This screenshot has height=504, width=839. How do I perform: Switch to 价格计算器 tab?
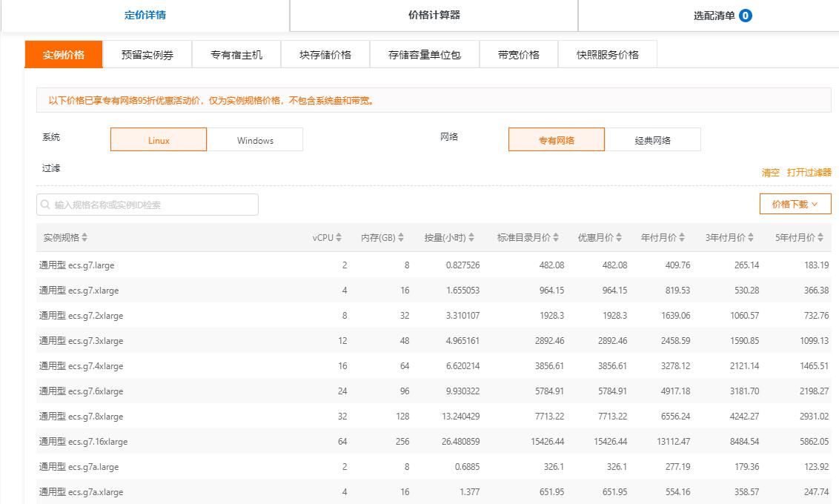434,15
